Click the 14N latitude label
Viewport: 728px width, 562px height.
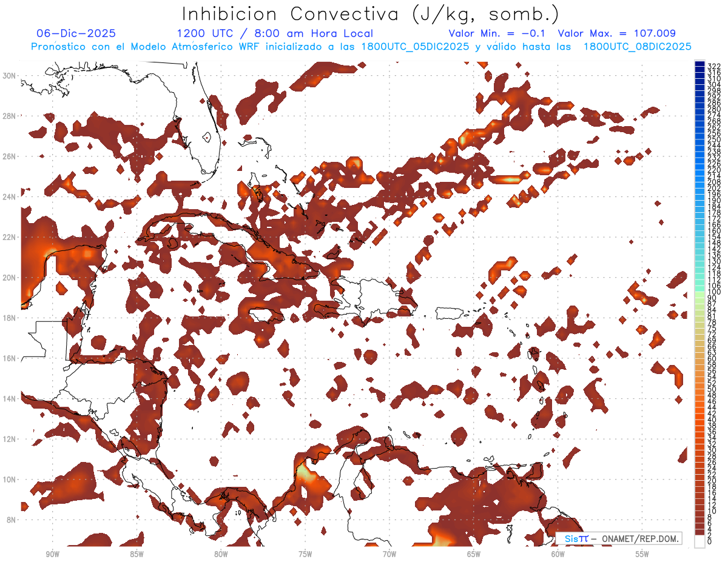8,399
